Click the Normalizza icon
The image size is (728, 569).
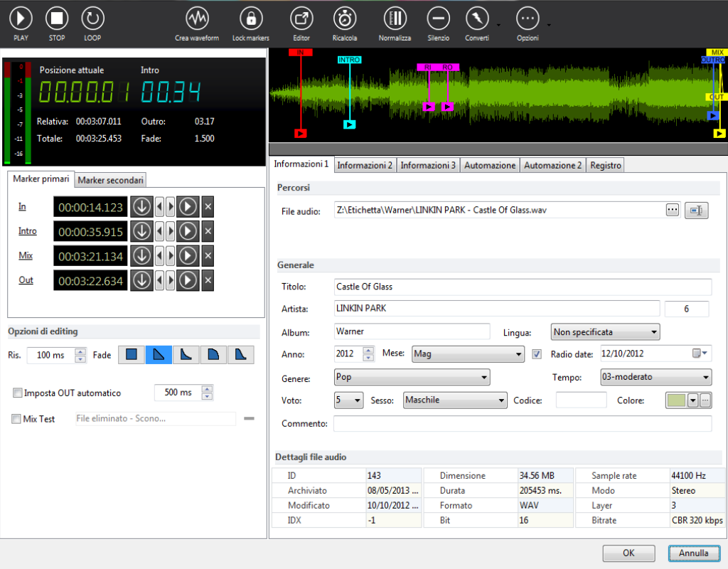(x=395, y=18)
